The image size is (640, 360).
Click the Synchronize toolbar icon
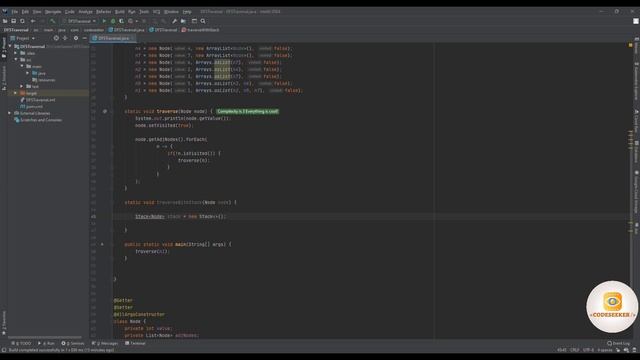point(22,21)
